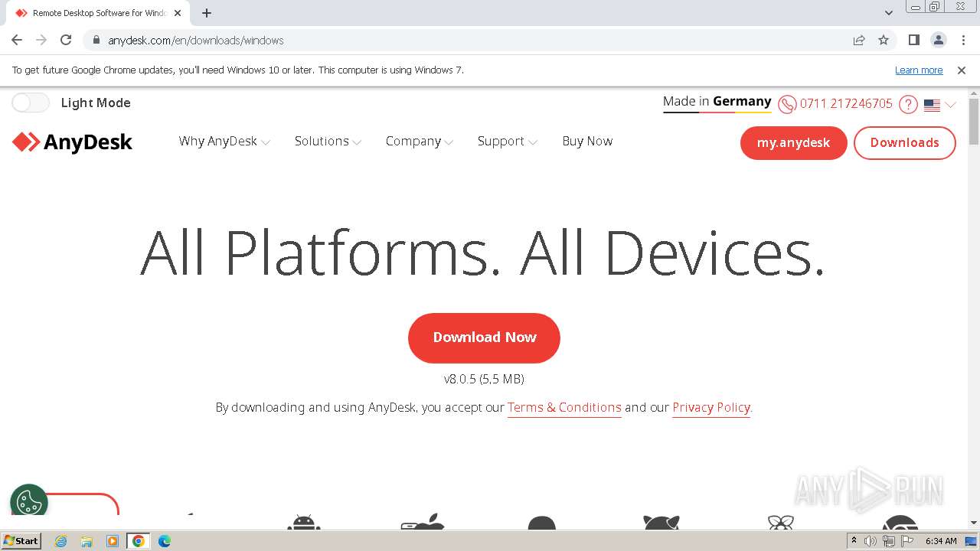Reload the current page
The height and width of the screenshot is (551, 980).
66,41
